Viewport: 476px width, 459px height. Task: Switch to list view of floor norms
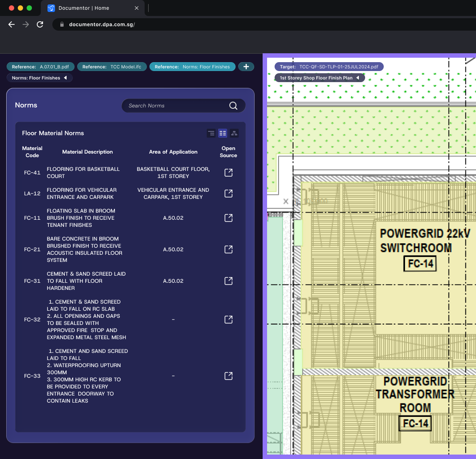point(211,133)
